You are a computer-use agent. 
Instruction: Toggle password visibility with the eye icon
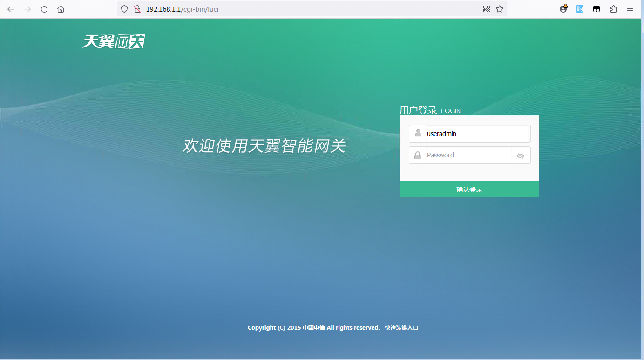520,155
